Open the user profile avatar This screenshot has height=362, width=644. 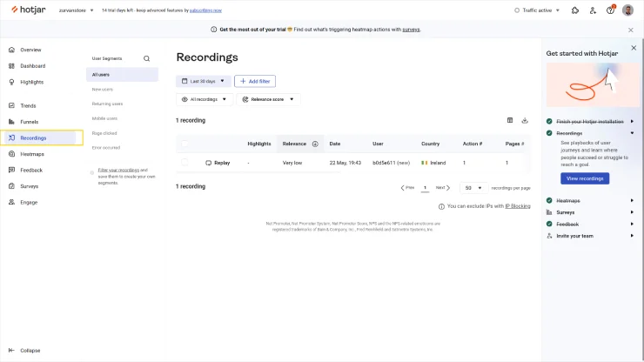(627, 10)
